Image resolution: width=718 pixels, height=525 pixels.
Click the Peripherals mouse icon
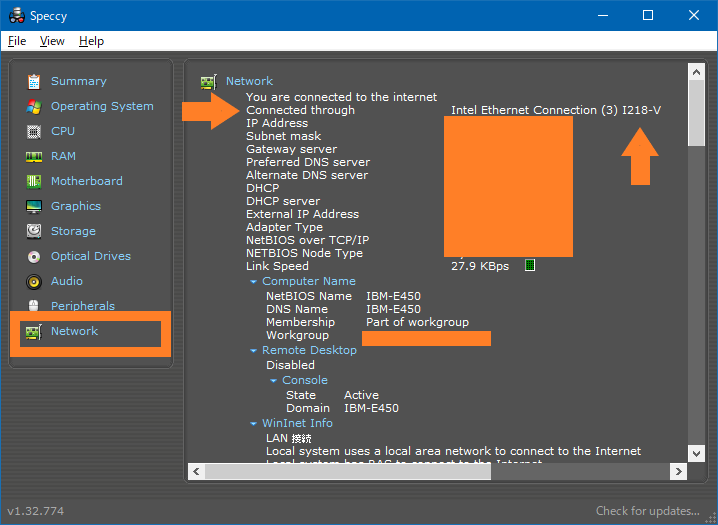(x=34, y=306)
